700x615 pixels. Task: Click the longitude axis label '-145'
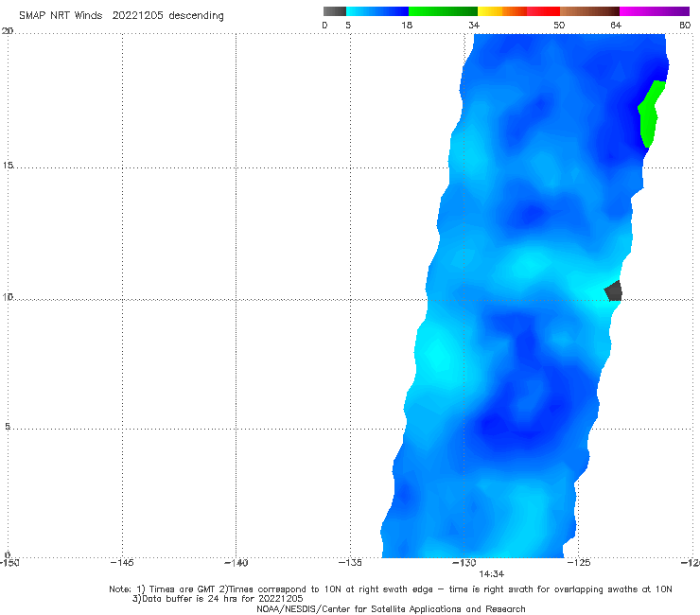pyautogui.click(x=122, y=563)
